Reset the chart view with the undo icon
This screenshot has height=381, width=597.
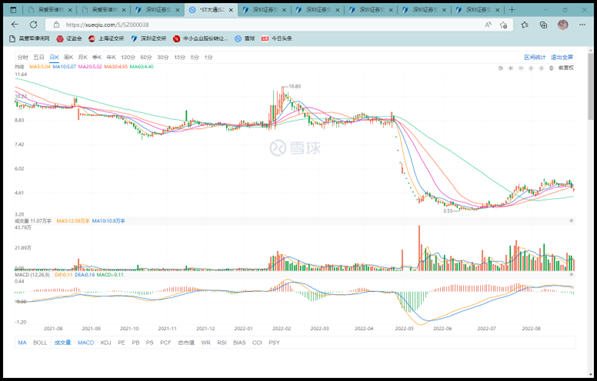(x=500, y=68)
